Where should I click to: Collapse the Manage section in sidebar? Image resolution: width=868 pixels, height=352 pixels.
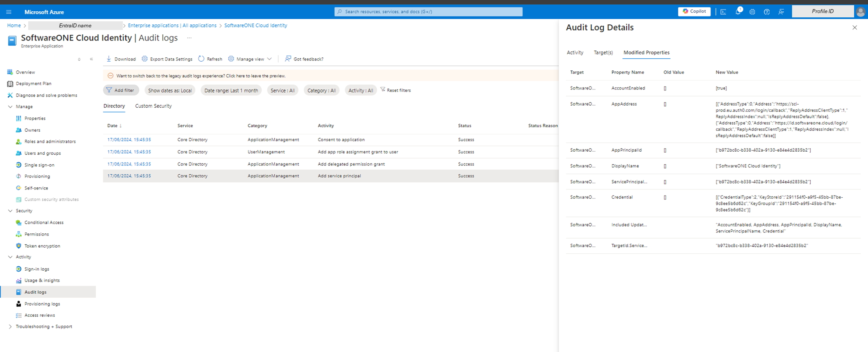pyautogui.click(x=10, y=106)
